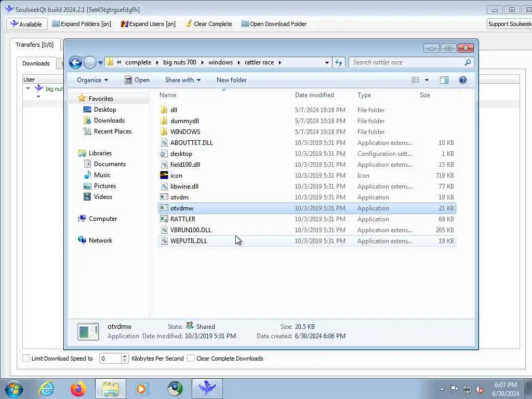The width and height of the screenshot is (532, 399).
Task: Select the dll folder icon
Action: point(164,110)
